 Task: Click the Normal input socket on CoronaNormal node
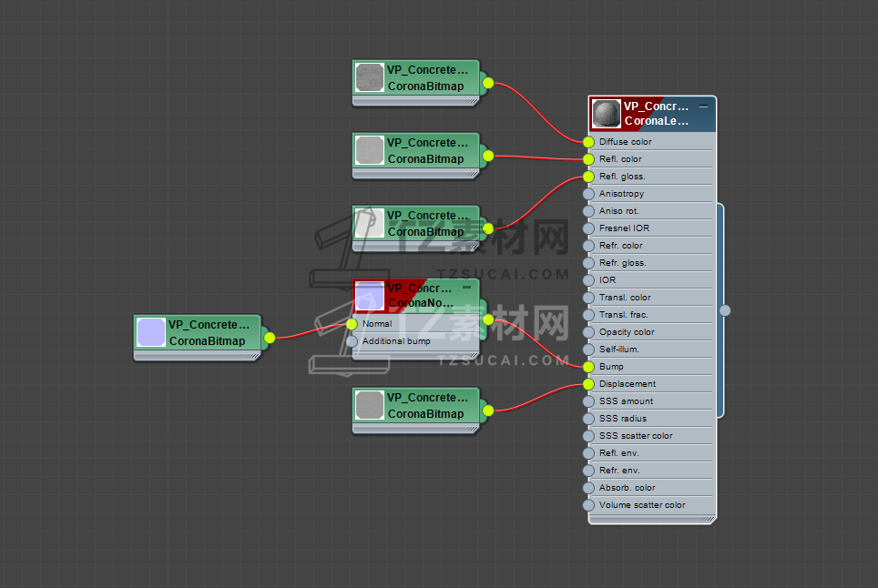[x=352, y=324]
